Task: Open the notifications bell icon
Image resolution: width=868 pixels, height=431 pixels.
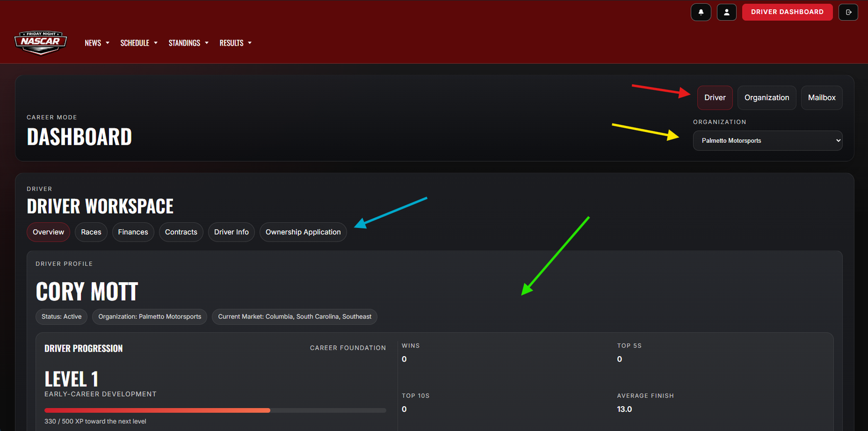Action: point(701,12)
